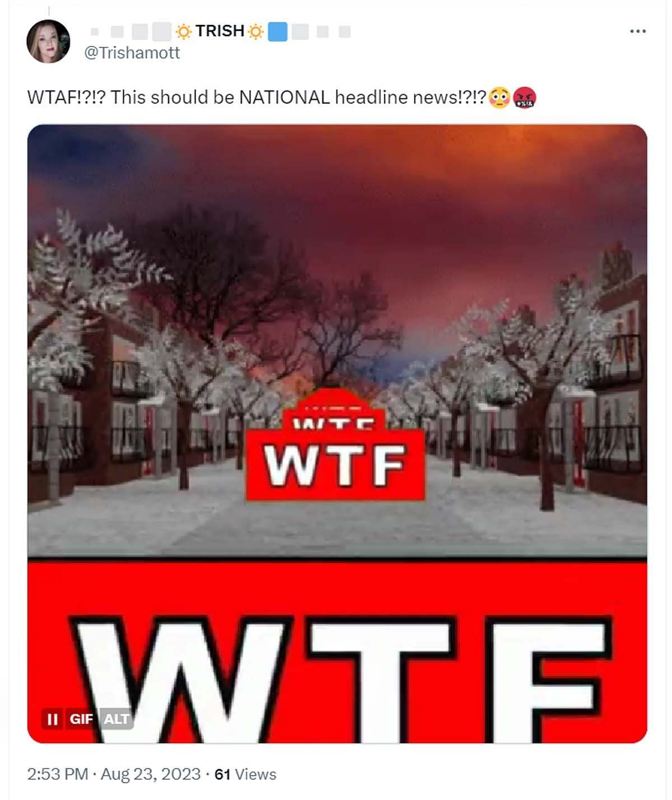Click the TRISH display name

point(220,31)
